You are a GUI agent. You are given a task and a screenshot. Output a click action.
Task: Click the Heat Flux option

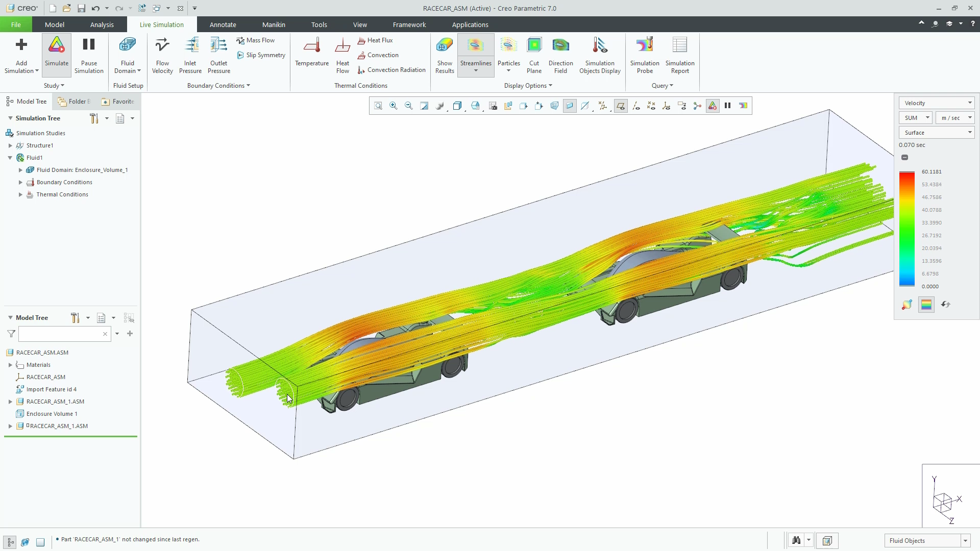(x=375, y=40)
